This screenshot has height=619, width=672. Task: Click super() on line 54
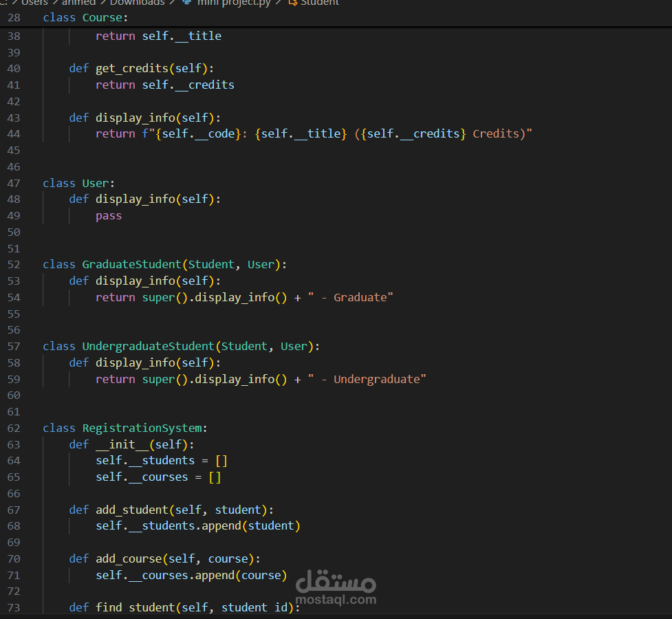click(165, 298)
